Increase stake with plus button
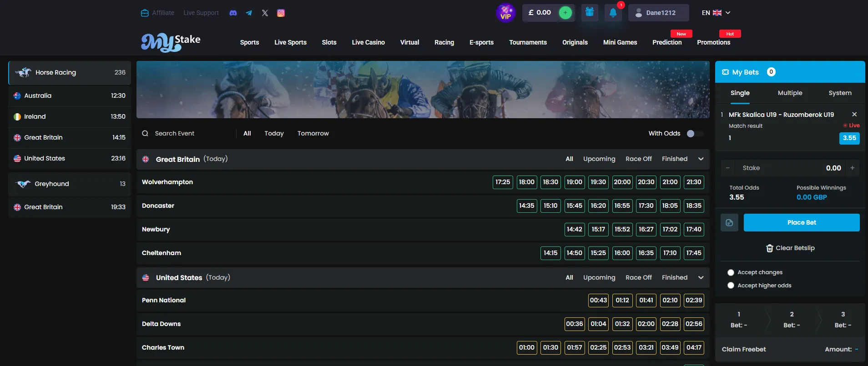The image size is (868, 366). pyautogui.click(x=853, y=168)
